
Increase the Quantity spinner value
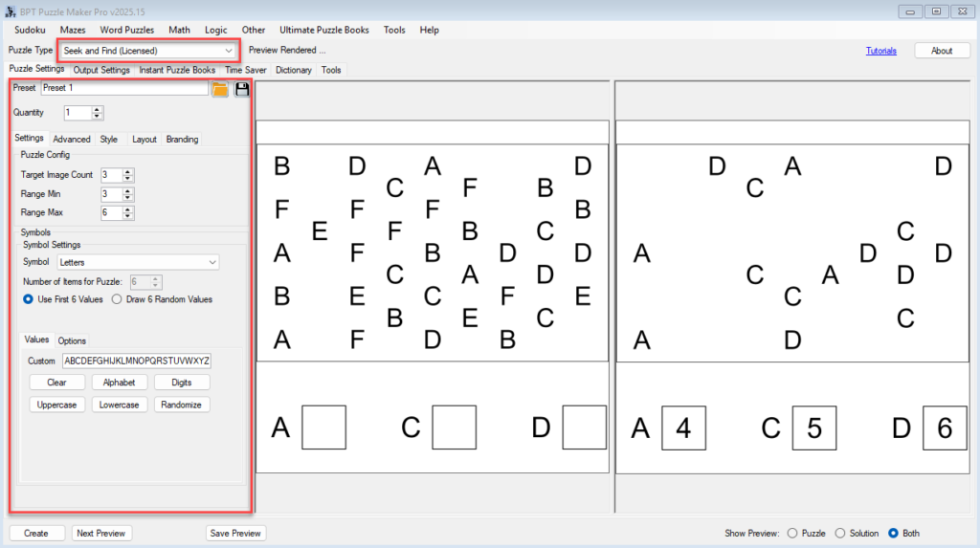click(x=97, y=109)
